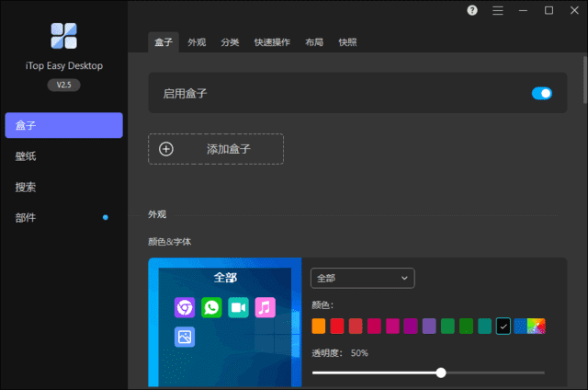Click the iTop Easy Desktop logo

63,35
